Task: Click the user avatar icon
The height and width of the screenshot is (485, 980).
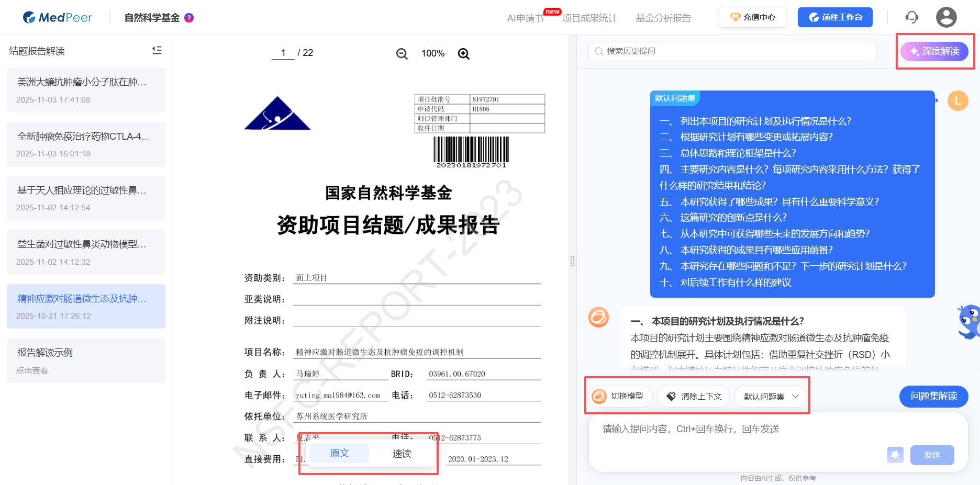Action: pos(946,17)
